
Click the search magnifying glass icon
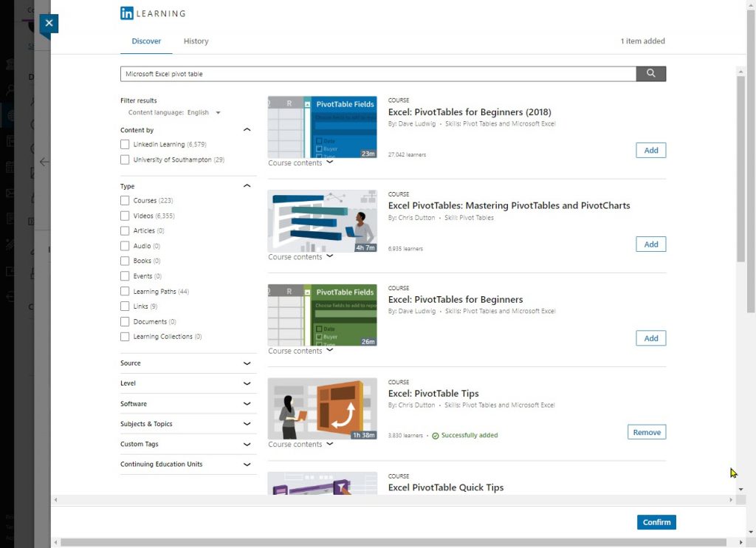[x=650, y=73]
